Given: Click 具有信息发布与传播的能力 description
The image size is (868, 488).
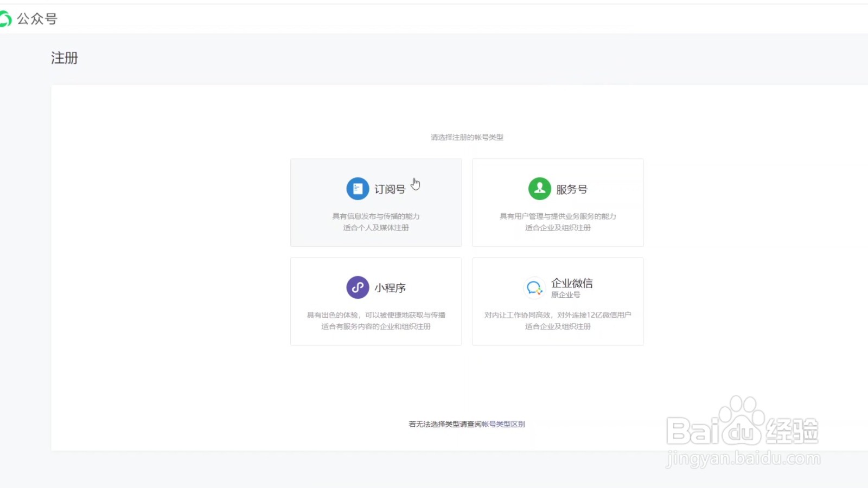Looking at the screenshot, I should [x=376, y=216].
